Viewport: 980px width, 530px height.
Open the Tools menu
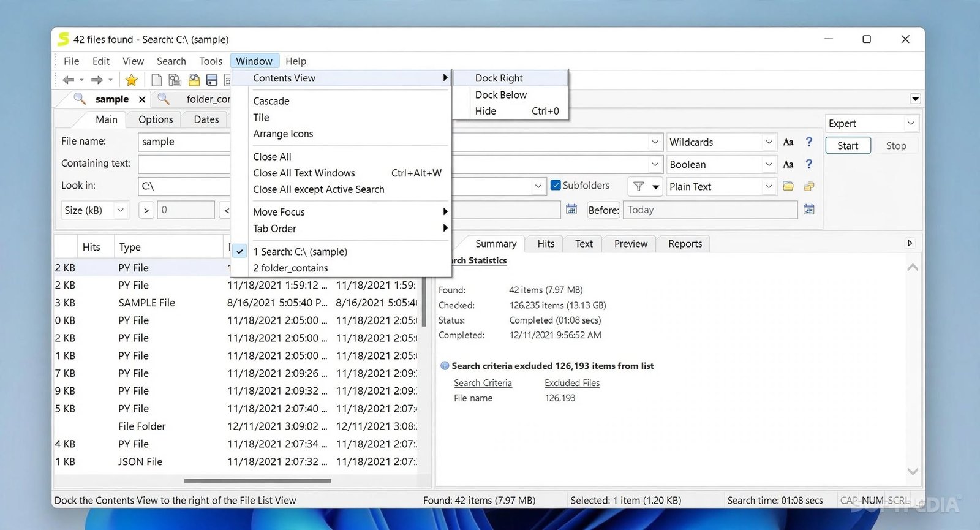point(211,61)
